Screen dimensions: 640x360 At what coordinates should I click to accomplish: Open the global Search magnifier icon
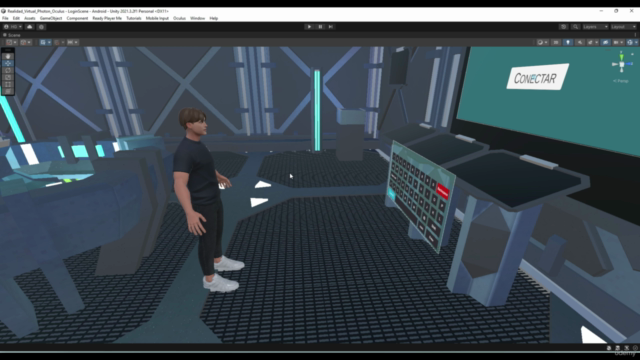[x=576, y=27]
